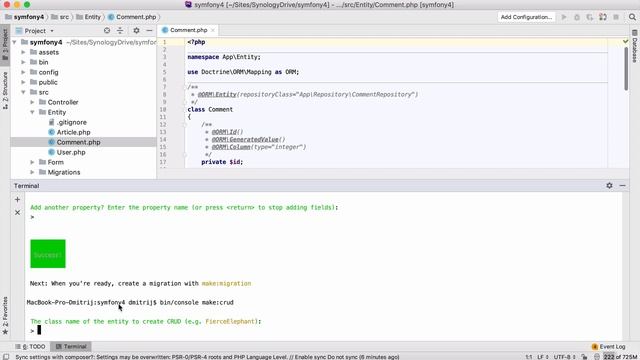Screen dimensions: 640x360
Task: Add a new terminal session tab
Action: [18, 200]
